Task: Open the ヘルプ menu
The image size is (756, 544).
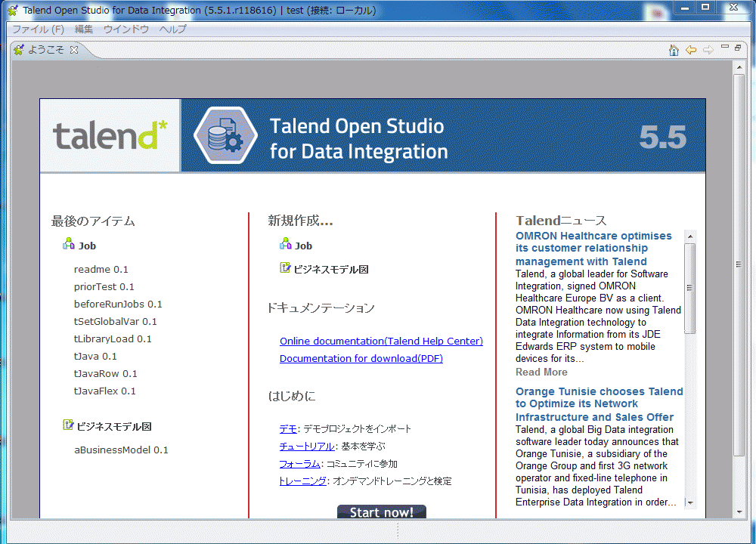Action: 172,29
